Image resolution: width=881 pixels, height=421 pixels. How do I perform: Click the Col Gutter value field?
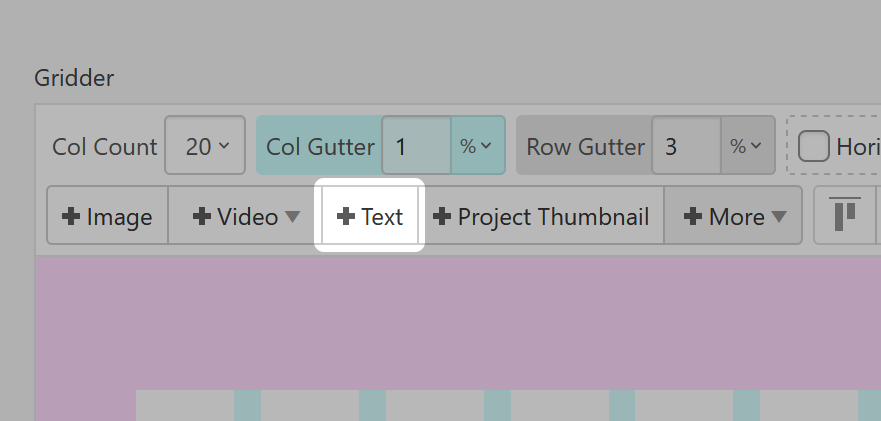415,147
